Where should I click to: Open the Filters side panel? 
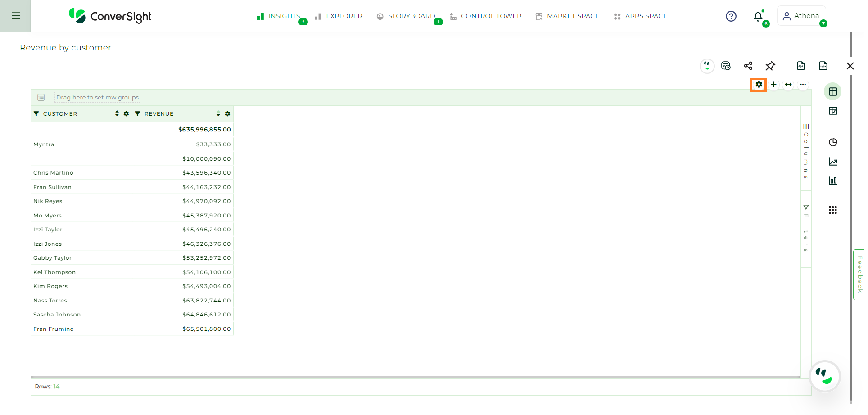click(806, 228)
